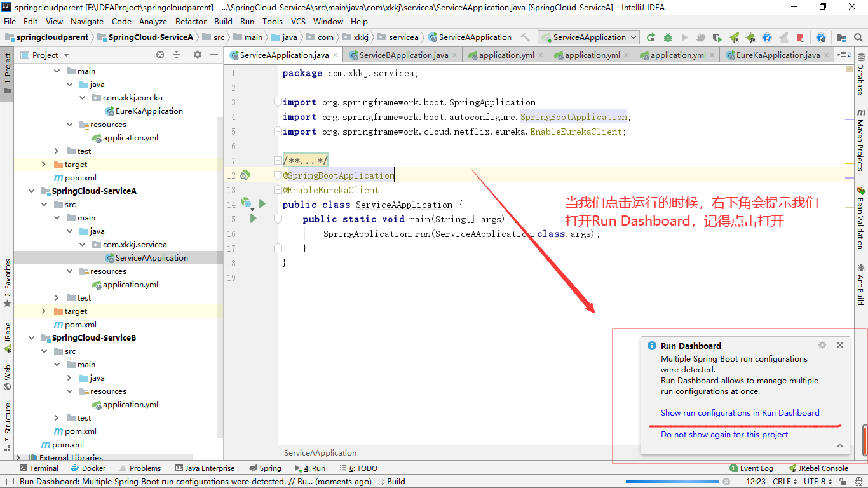The image size is (868, 488).
Task: Click the UTF-8 encoding selector in status bar
Action: coord(818,482)
